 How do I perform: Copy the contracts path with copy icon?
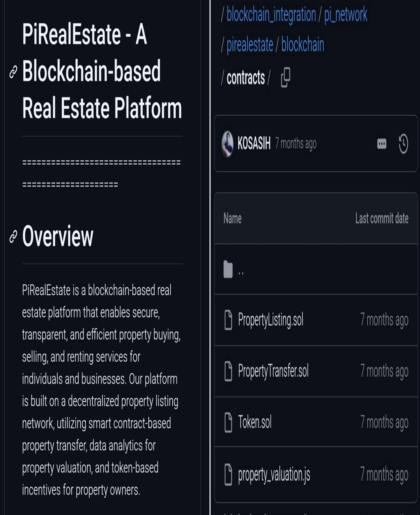(285, 77)
